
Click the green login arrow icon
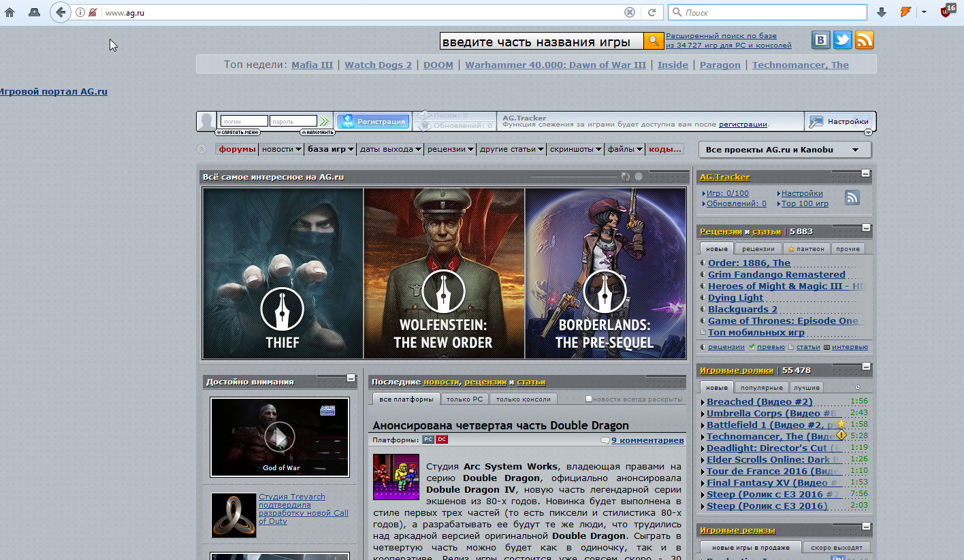(325, 122)
